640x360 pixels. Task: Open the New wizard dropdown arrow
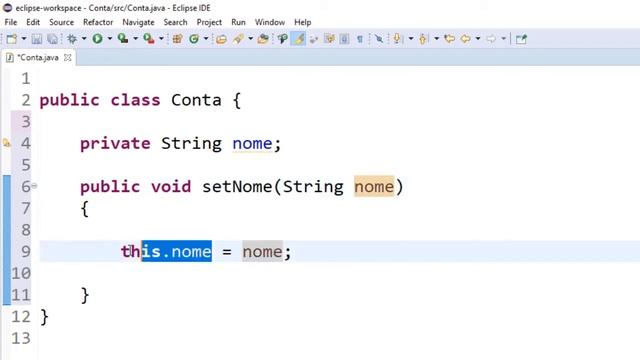[24, 39]
